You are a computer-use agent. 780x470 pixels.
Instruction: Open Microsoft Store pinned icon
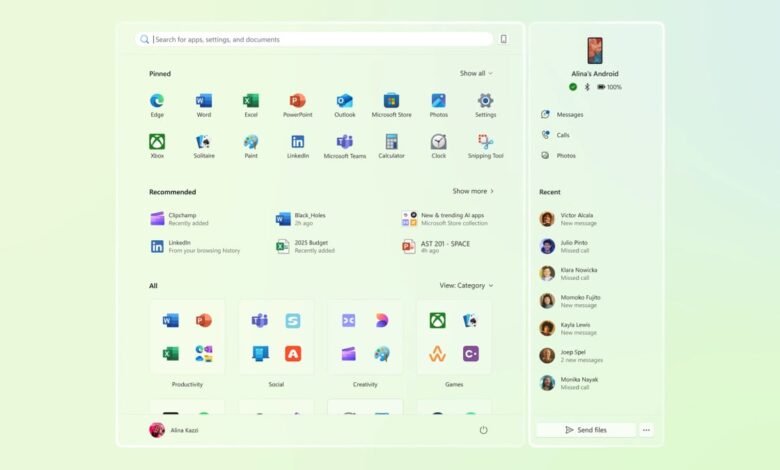point(391,104)
